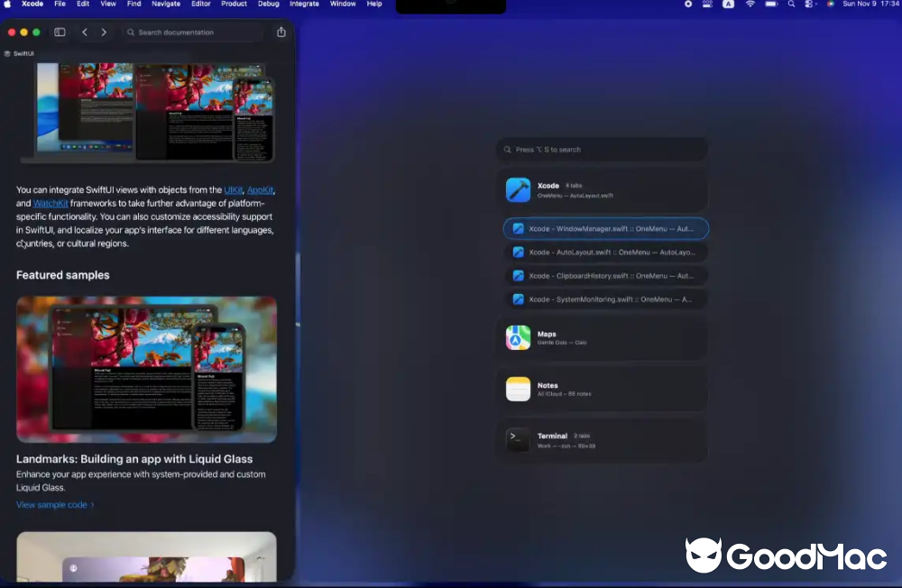Go back in documentation history
This screenshot has height=588, width=902.
85,32
